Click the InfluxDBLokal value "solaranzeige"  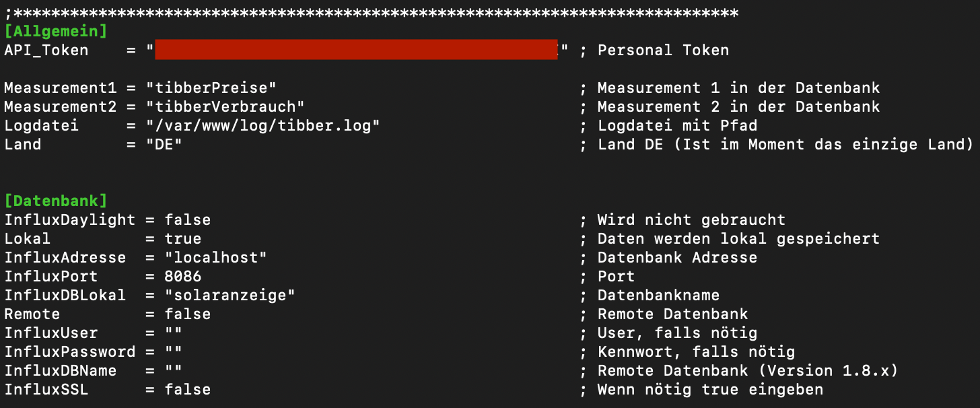tap(230, 295)
